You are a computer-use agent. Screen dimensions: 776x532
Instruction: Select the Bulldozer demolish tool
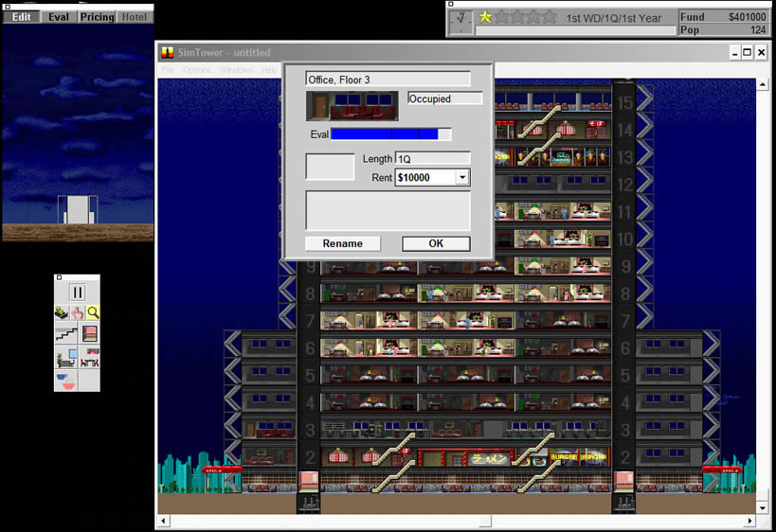[63, 313]
